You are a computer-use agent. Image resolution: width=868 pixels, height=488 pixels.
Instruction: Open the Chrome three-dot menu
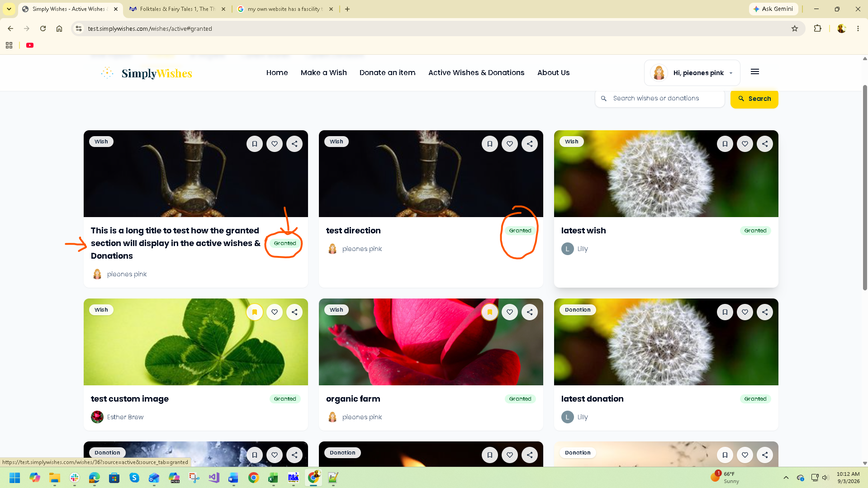pos(858,28)
